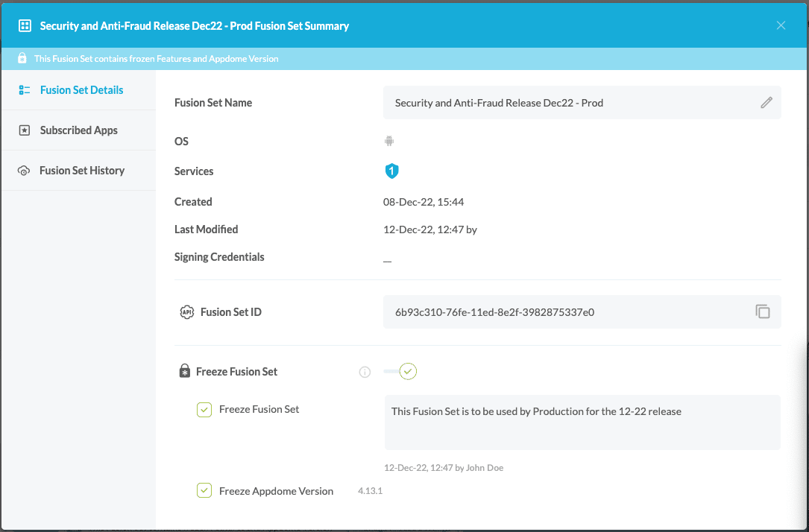809x532 pixels.
Task: Switch to the Subscribed Apps tab
Action: [78, 130]
